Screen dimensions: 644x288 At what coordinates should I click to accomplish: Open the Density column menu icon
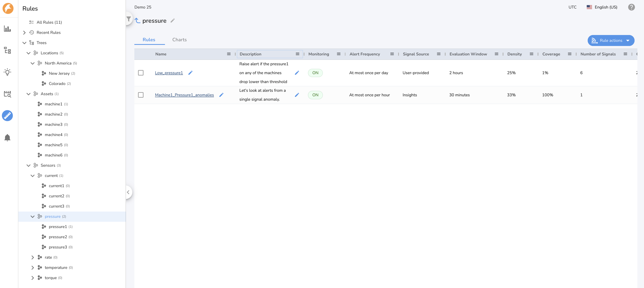pos(532,54)
